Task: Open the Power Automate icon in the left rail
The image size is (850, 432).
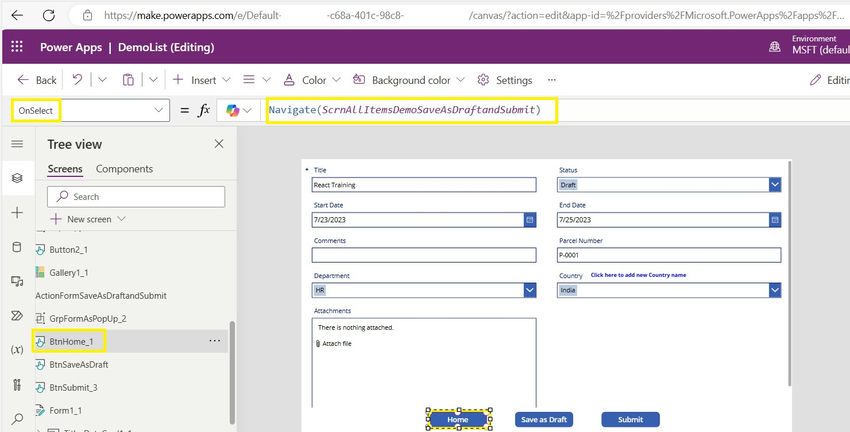Action: click(17, 315)
